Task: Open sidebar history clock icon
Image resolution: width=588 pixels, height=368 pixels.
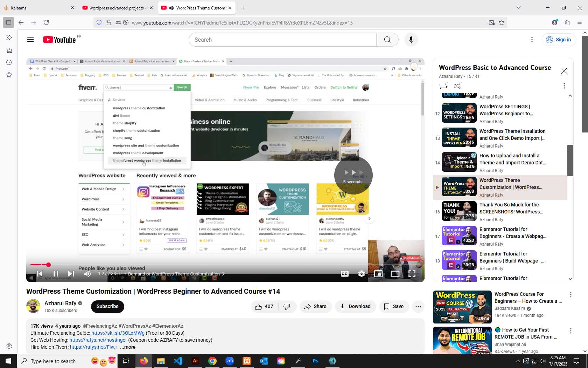Action: [9, 62]
